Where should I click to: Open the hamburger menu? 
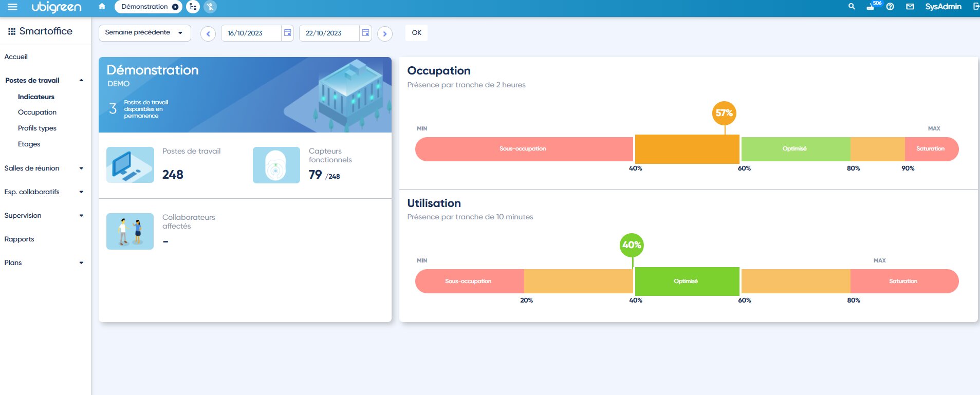(12, 7)
